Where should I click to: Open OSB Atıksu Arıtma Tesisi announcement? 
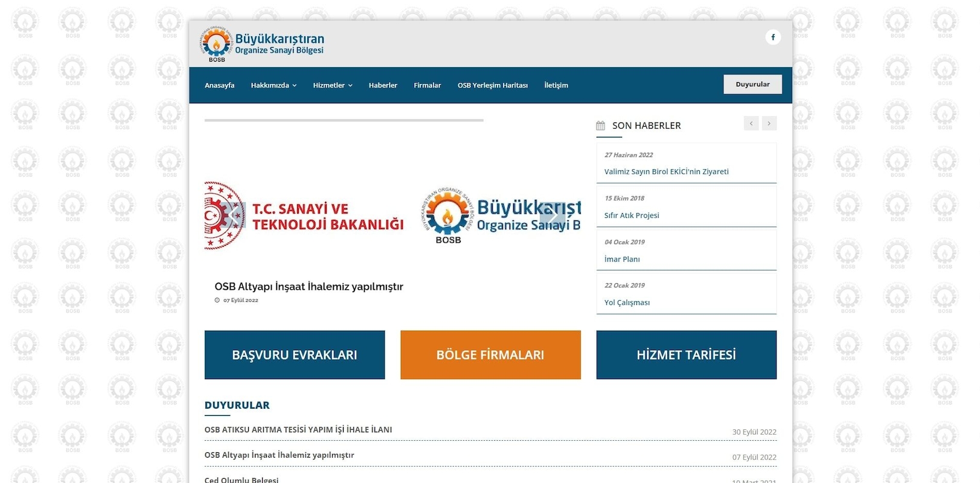coord(298,430)
